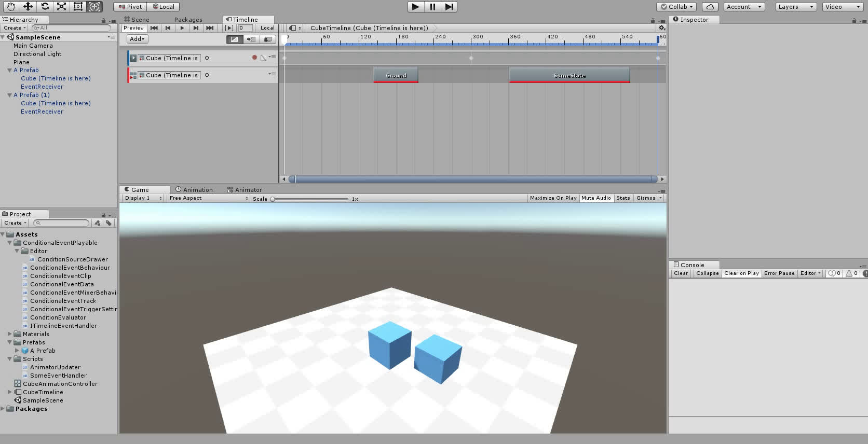Select the Rect Transform tool

[x=78, y=7]
